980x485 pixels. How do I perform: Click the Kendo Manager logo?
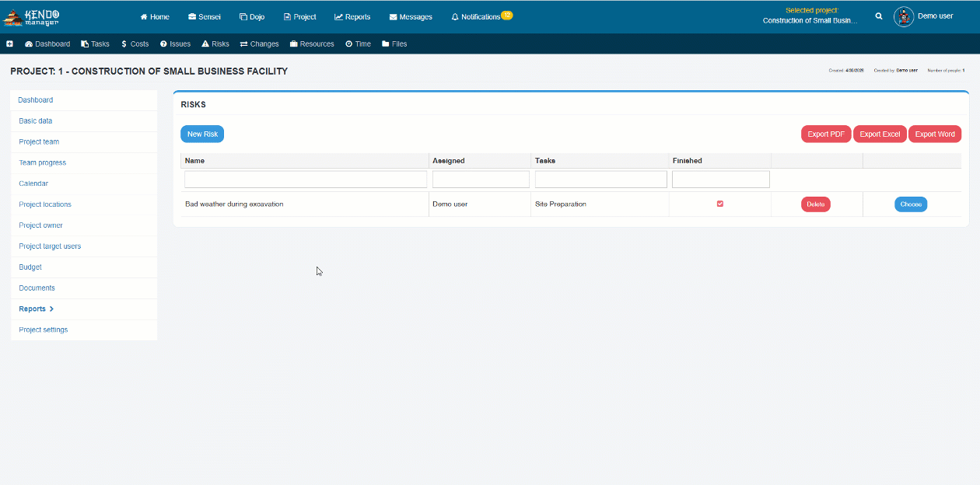click(x=32, y=16)
